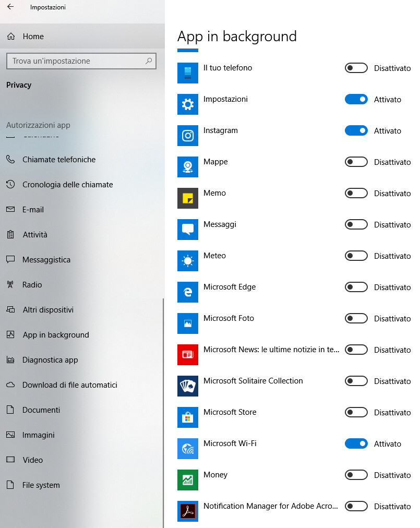
Task: Click the Microsoft Wi-Fi app icon
Action: [188, 449]
